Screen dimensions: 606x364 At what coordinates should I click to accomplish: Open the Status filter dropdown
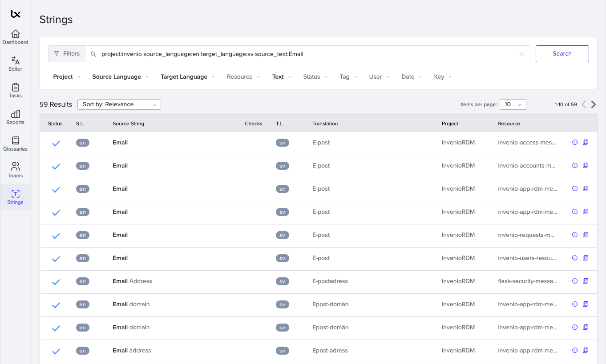pos(315,77)
